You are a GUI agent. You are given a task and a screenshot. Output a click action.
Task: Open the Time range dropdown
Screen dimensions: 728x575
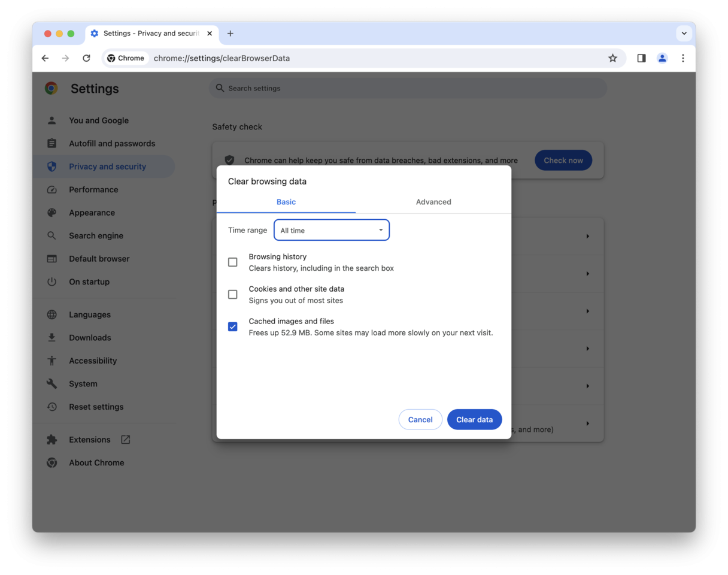tap(332, 230)
